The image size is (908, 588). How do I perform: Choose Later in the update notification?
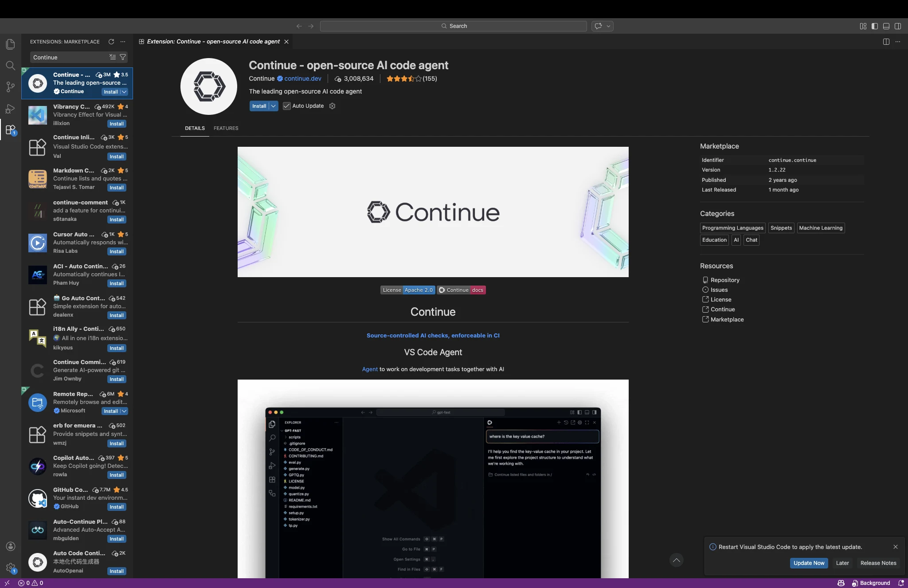coord(842,563)
